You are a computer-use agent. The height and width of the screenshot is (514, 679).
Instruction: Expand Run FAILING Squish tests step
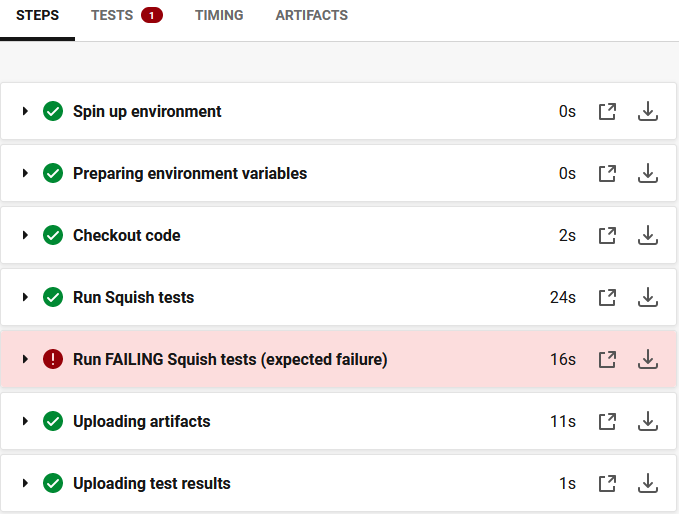coord(25,360)
